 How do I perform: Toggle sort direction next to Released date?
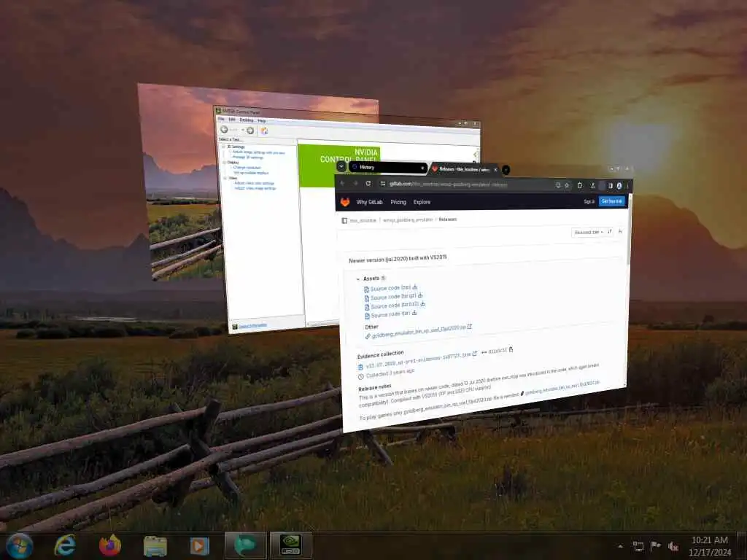click(x=610, y=231)
